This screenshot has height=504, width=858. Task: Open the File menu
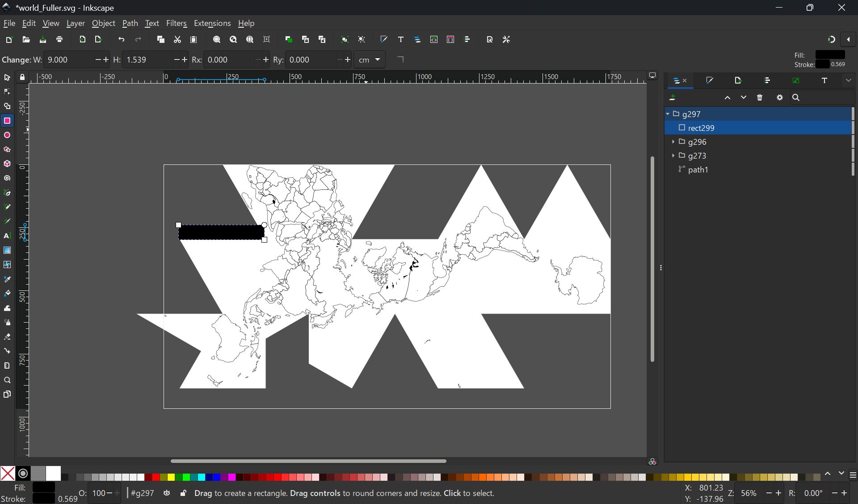[9, 23]
